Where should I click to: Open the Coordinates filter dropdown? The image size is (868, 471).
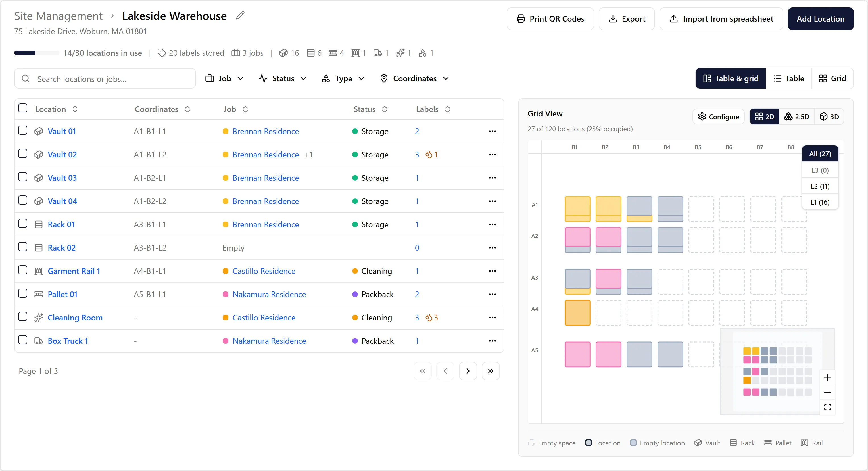tap(415, 78)
